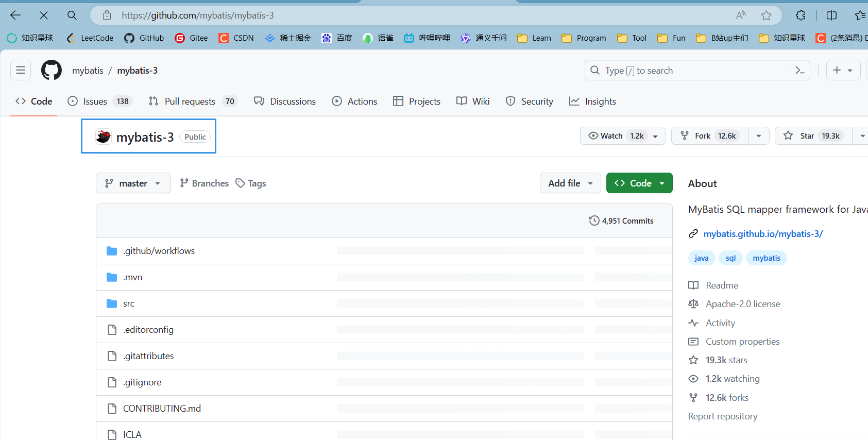Click the browser search magnifier icon
This screenshot has width=868, height=440.
[x=72, y=15]
